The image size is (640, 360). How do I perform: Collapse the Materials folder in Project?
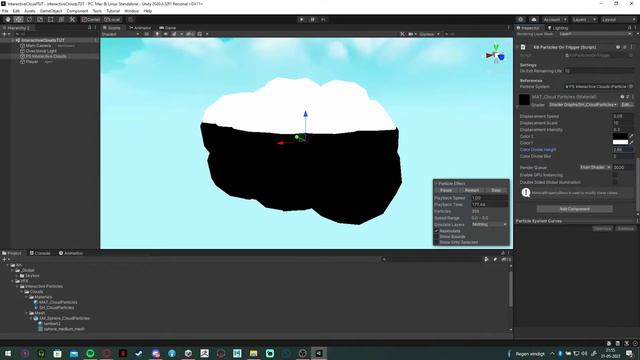point(27,297)
